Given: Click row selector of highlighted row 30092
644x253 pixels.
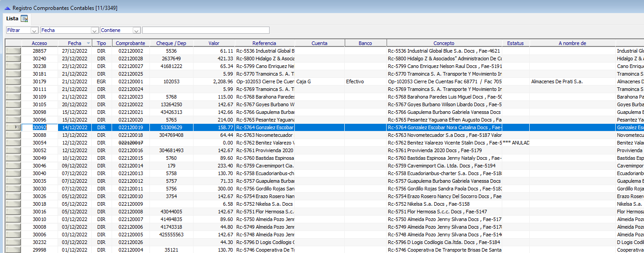Looking at the screenshot, I should [14, 127].
